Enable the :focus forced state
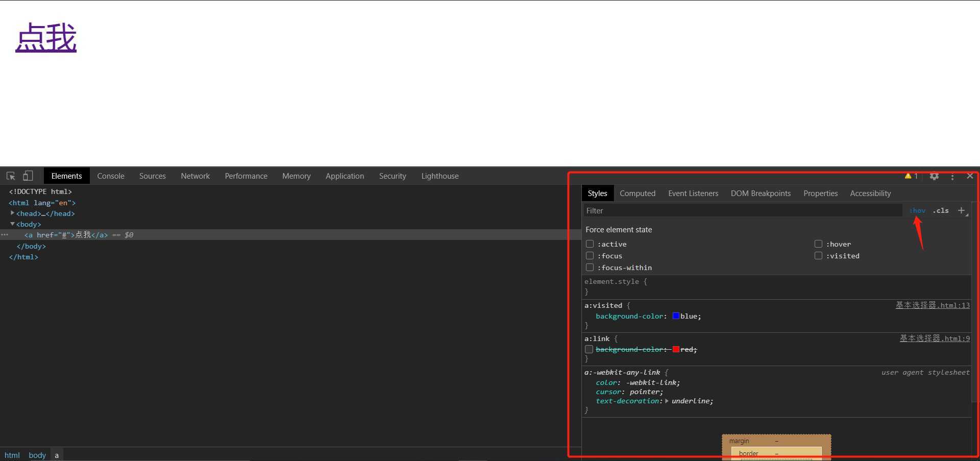The height and width of the screenshot is (461, 980). click(x=590, y=256)
